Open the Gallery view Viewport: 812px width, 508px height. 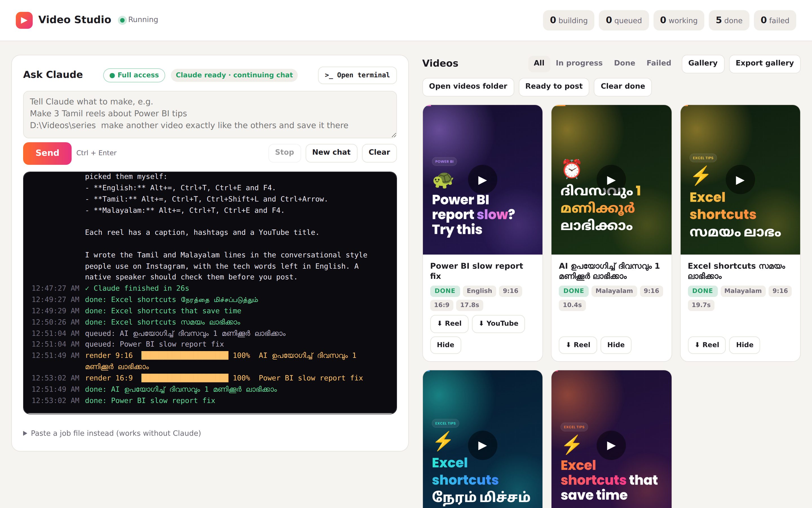coord(703,63)
